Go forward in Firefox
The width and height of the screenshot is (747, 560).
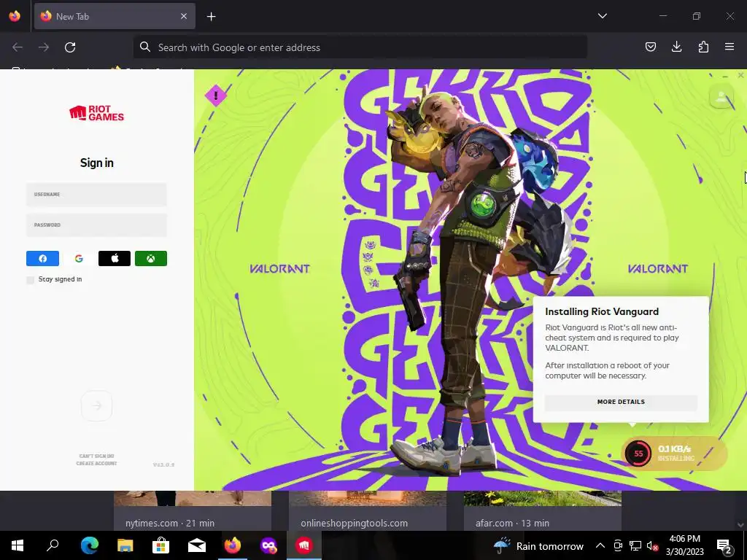(44, 47)
